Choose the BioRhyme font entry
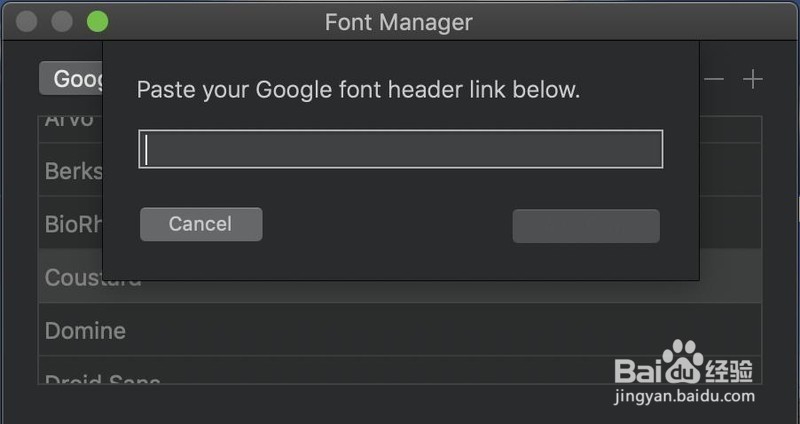The image size is (800, 424). 72,223
